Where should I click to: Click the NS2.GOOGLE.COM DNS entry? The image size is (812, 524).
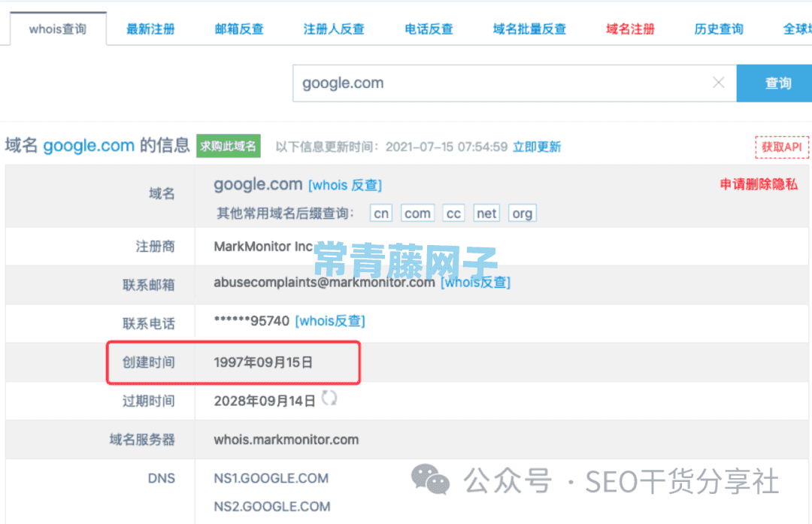272,507
